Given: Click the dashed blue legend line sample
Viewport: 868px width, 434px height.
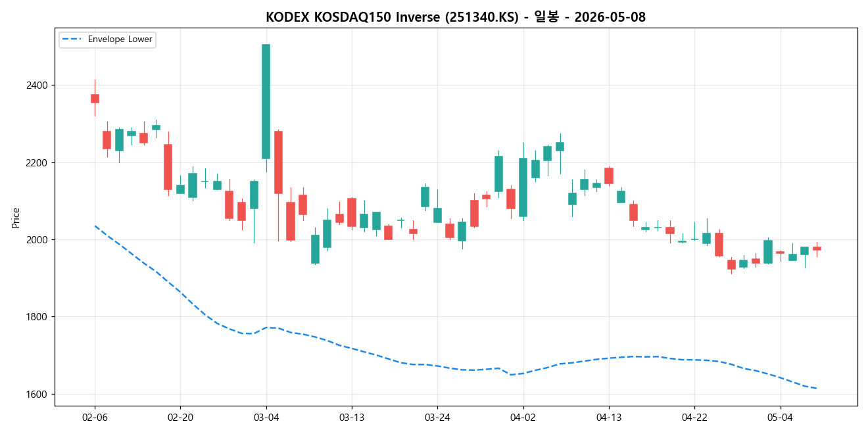Looking at the screenshot, I should (72, 39).
